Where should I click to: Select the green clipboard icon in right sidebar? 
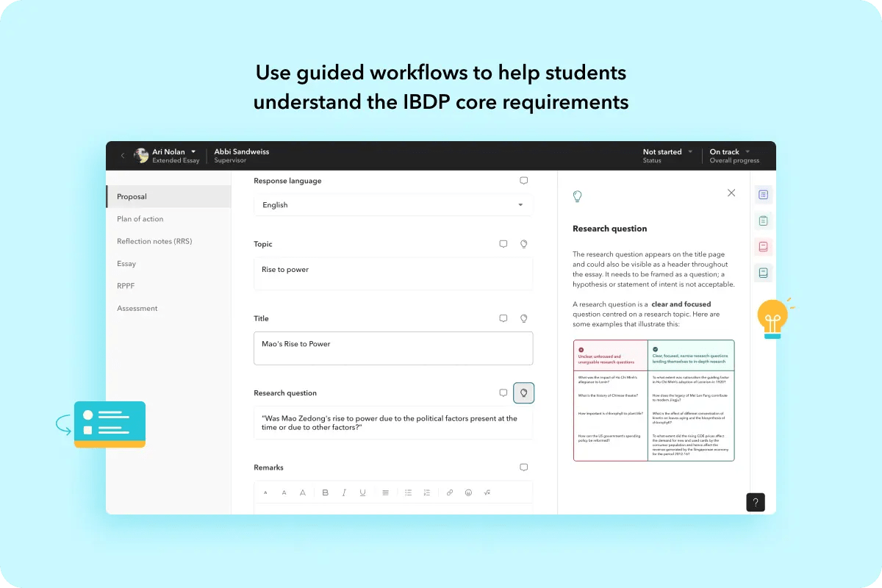(x=763, y=219)
